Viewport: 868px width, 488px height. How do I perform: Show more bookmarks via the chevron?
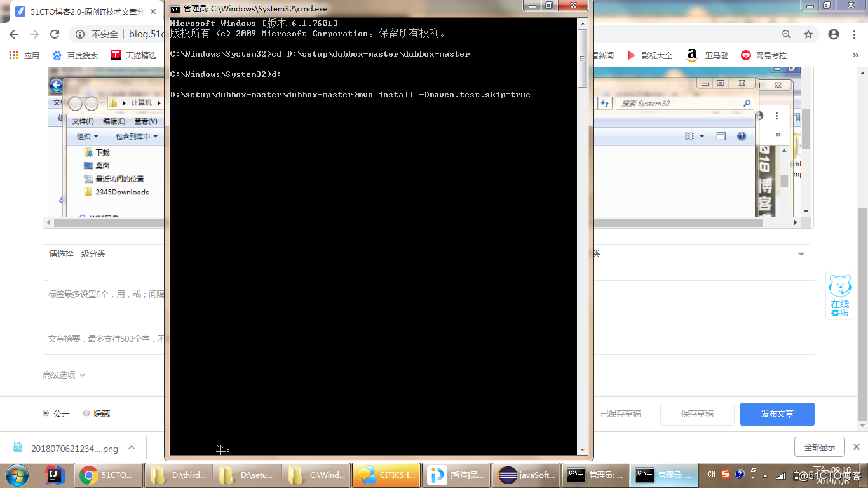[x=855, y=55]
